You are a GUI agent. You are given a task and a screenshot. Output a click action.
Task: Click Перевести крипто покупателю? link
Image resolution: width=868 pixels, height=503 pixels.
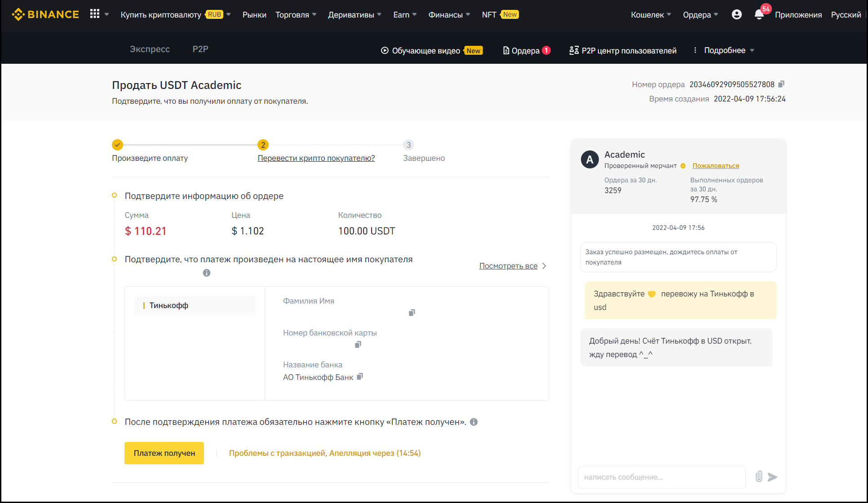pyautogui.click(x=316, y=158)
